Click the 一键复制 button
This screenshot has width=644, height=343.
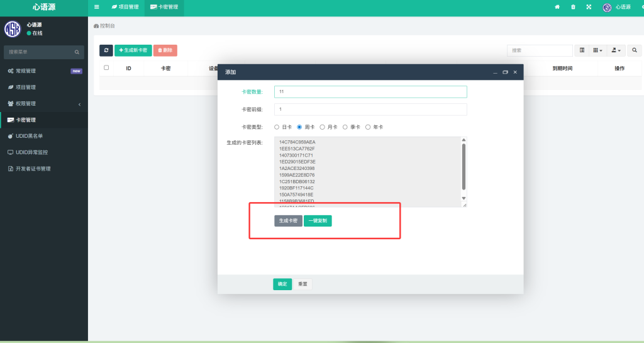[x=318, y=221]
